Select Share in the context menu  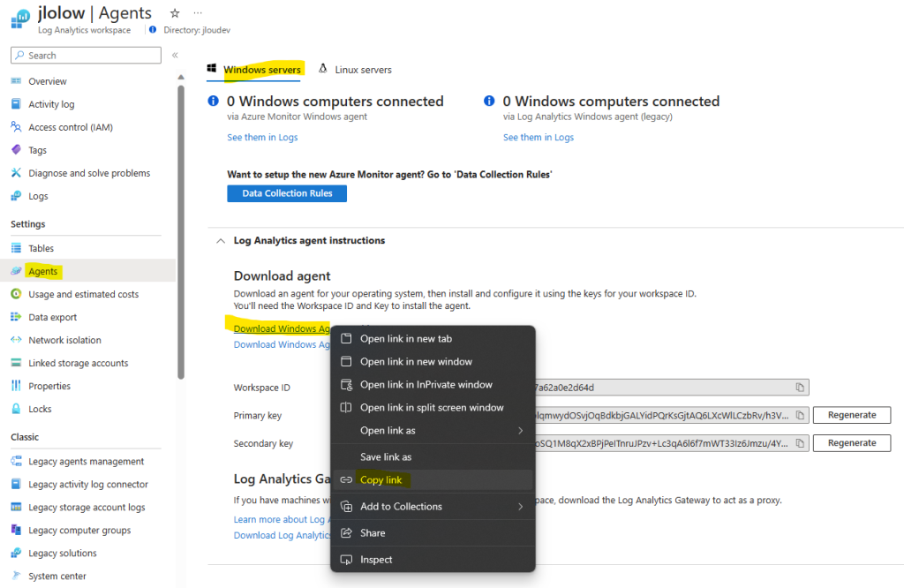433,533
